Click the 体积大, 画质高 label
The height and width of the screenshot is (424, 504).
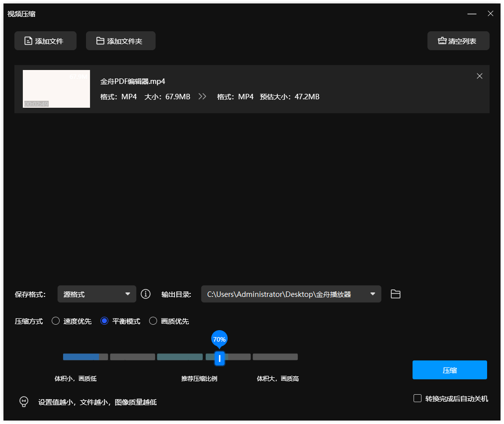coord(278,379)
